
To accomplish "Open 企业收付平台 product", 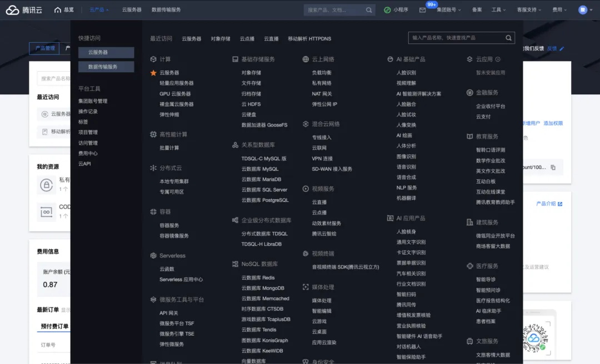I will click(x=490, y=107).
